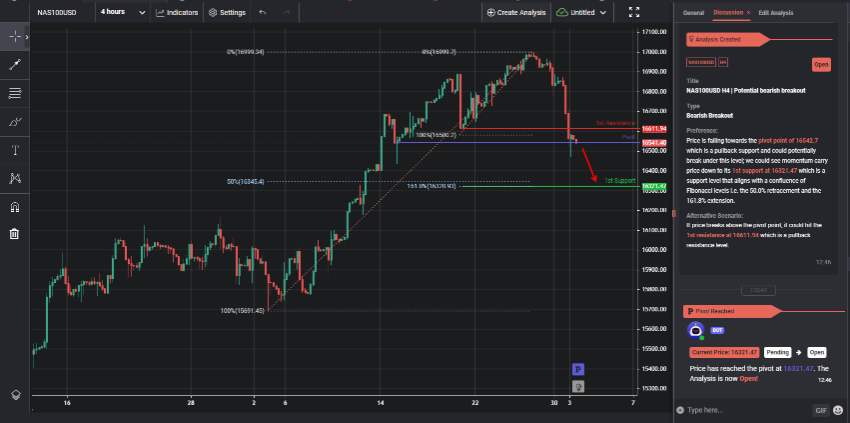This screenshot has width=850, height=423.
Task: Click the Current Price: 16321.47 badge
Action: click(724, 352)
